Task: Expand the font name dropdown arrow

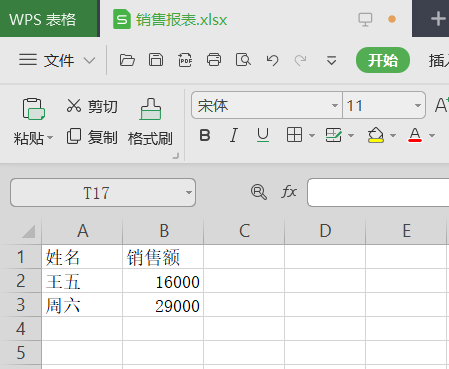Action: pyautogui.click(x=335, y=106)
